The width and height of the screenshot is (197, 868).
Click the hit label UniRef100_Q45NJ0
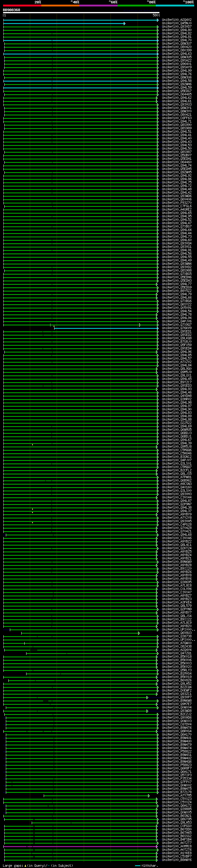click(x=177, y=23)
